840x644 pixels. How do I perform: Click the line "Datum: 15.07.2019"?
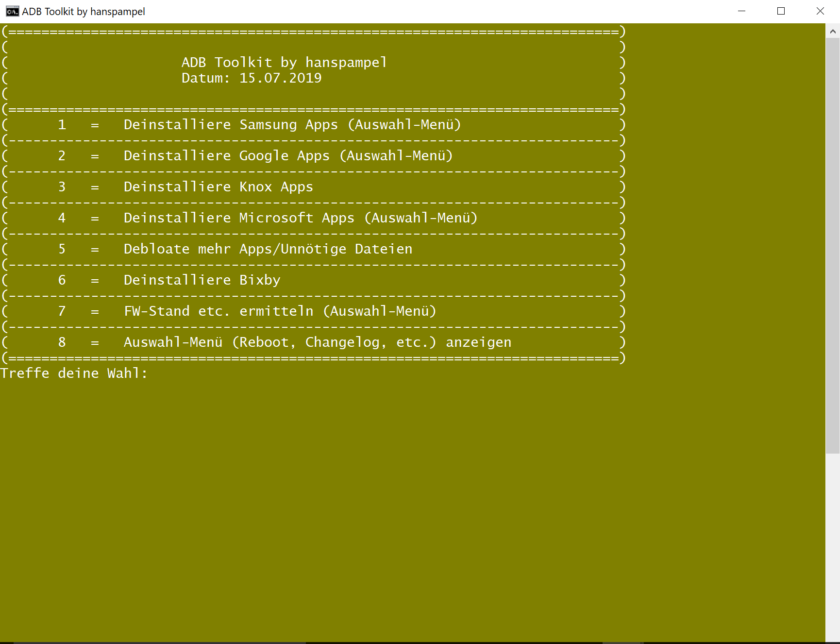coord(252,78)
